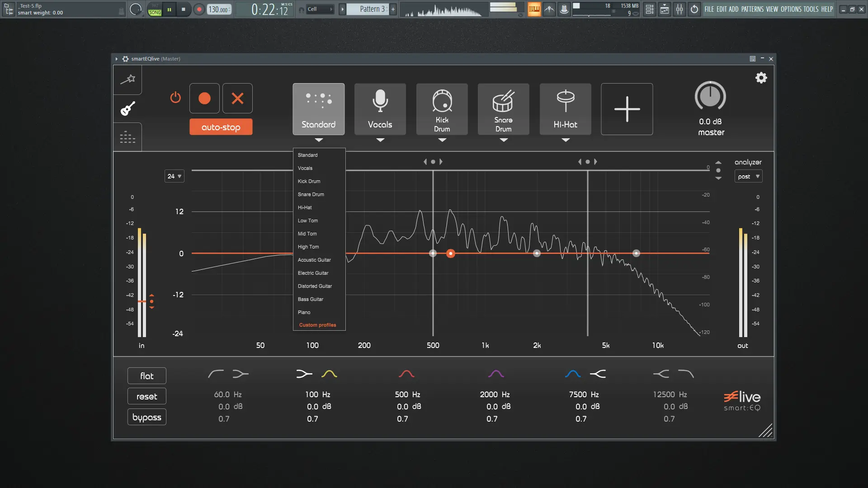Expand the Vocals profile dropdown arrow
Image resolution: width=868 pixels, height=488 pixels.
[x=380, y=140]
